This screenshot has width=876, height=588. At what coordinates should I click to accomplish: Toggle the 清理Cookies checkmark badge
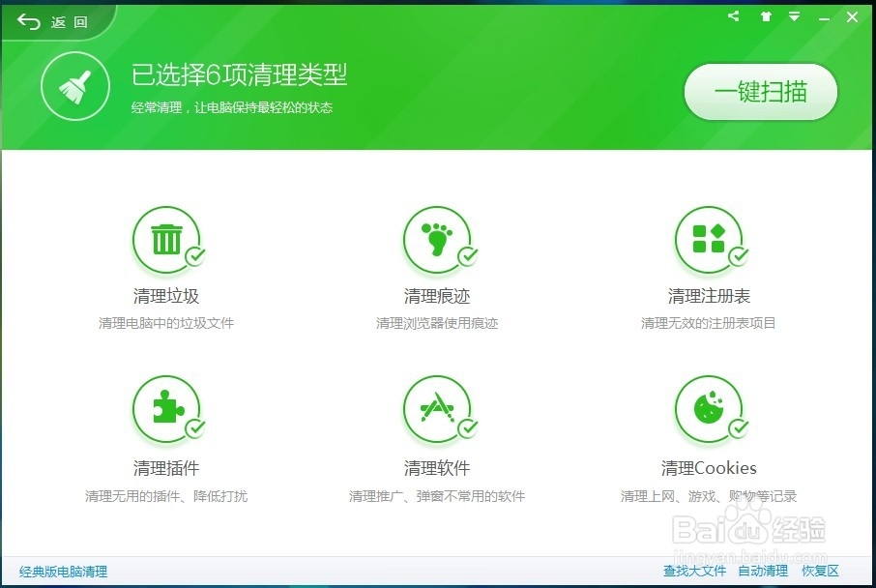click(x=739, y=428)
